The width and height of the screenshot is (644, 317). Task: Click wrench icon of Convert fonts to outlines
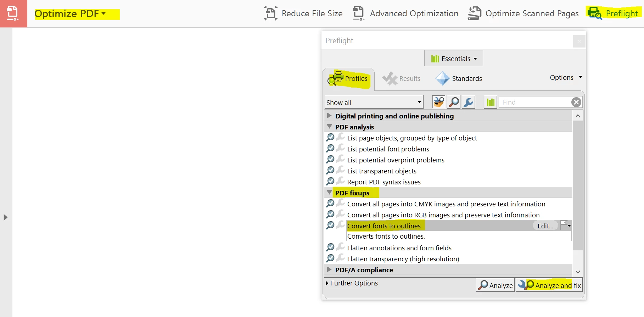click(341, 225)
